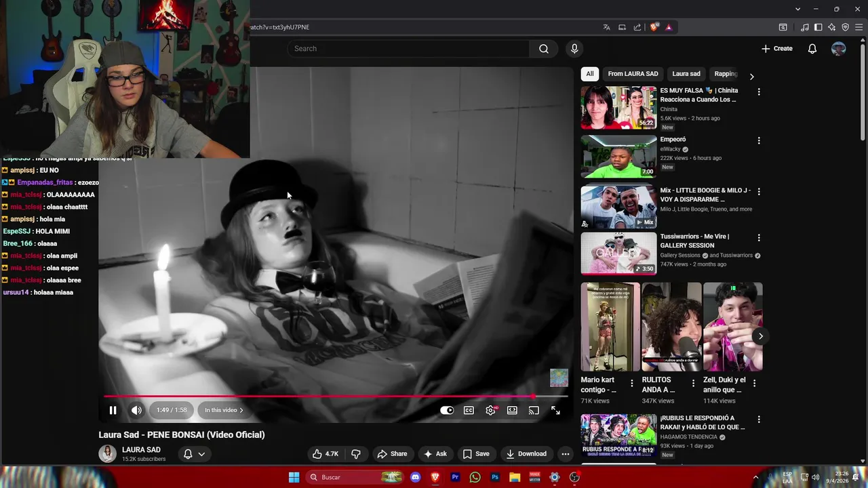868x488 pixels.
Task: Mute the video with the speaker icon
Action: pos(136,410)
